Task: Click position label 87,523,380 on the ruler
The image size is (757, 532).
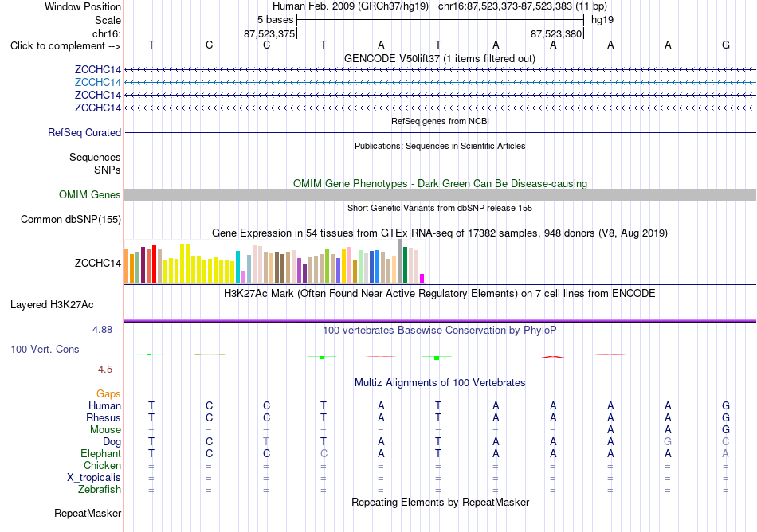Action: [x=556, y=33]
